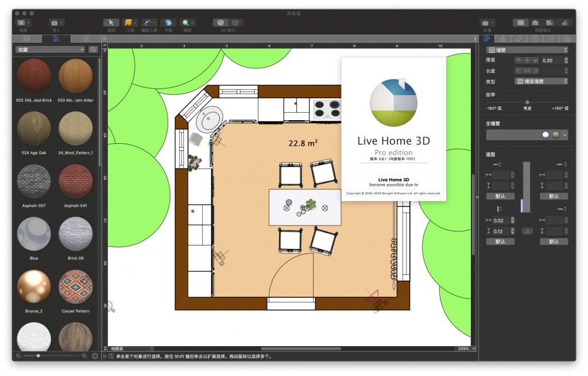Open the pencil inspector tab

click(x=519, y=39)
